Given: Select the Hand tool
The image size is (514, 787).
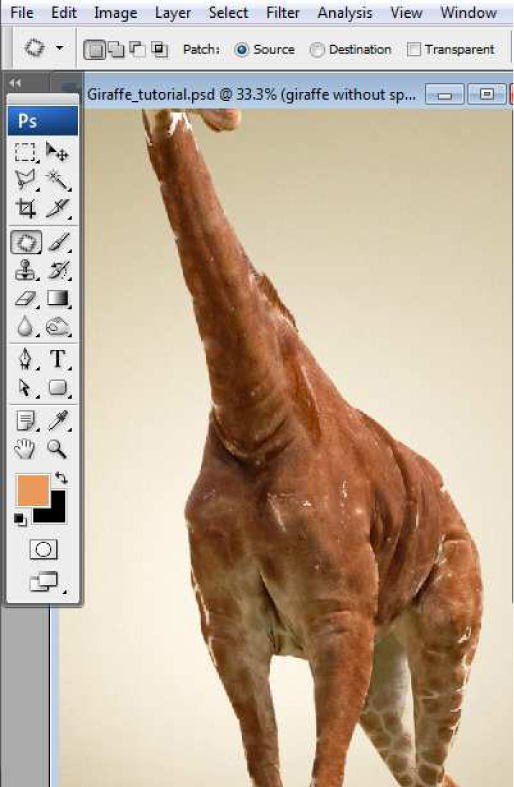Looking at the screenshot, I should tap(25, 449).
